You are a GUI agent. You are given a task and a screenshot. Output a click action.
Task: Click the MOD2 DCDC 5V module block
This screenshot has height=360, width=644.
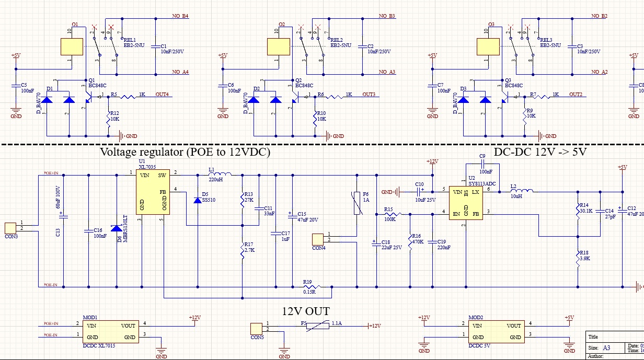pyautogui.click(x=496, y=331)
